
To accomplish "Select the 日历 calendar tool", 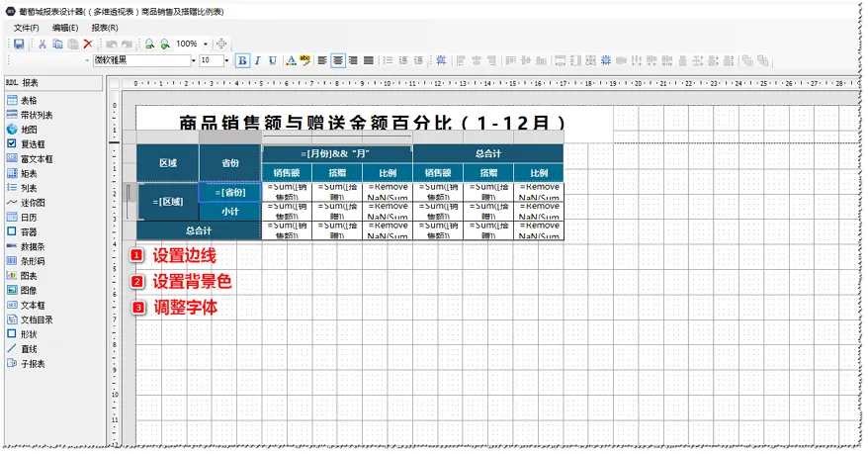I will 28,218.
